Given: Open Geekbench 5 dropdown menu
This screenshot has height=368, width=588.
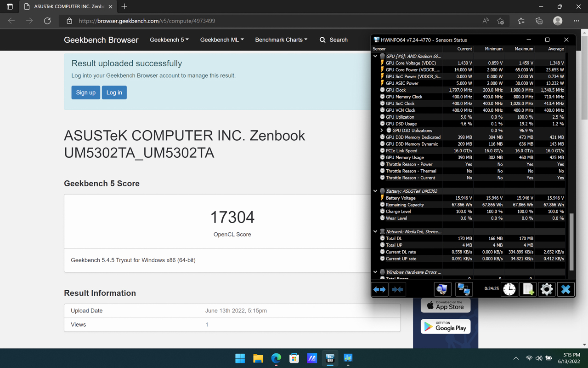Looking at the screenshot, I should (169, 40).
